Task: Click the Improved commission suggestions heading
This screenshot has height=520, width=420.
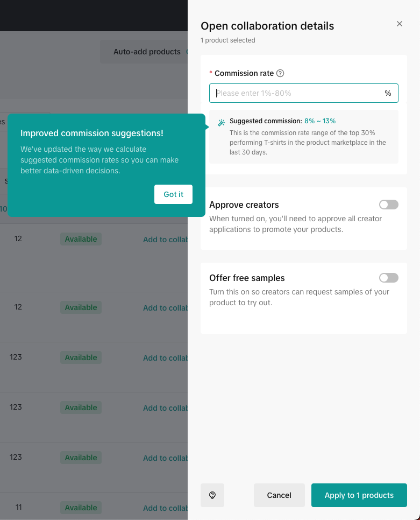Action: tap(91, 133)
